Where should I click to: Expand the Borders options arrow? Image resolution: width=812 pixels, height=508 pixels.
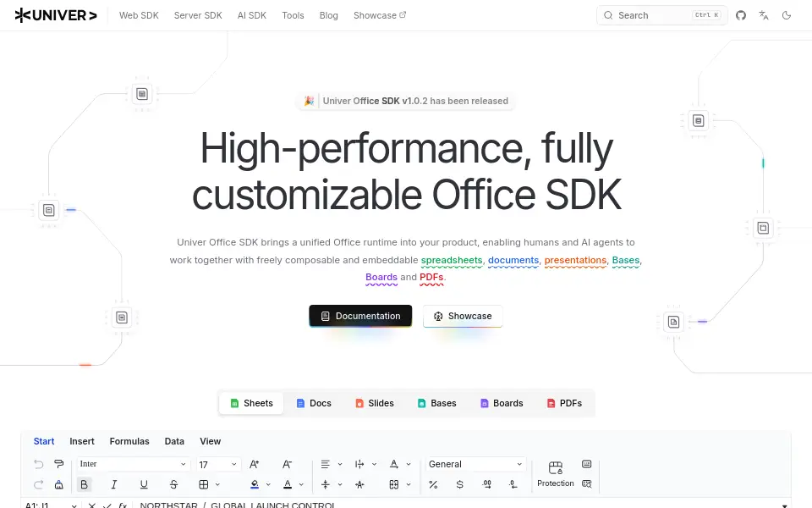(x=217, y=484)
